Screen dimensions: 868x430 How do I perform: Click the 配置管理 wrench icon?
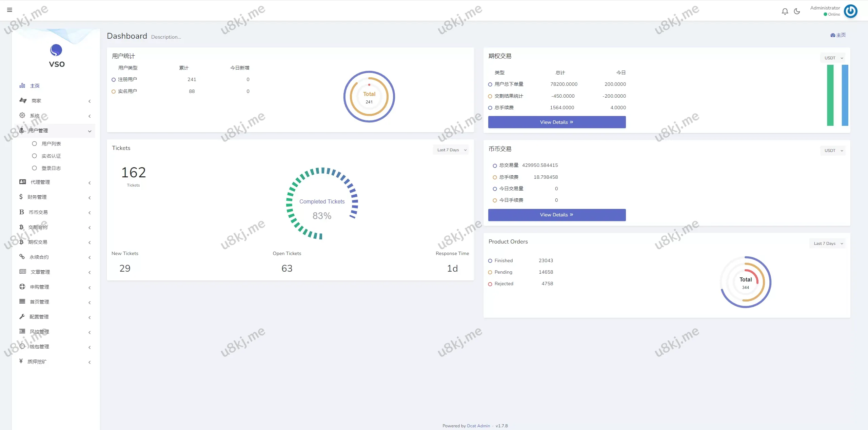[22, 316]
